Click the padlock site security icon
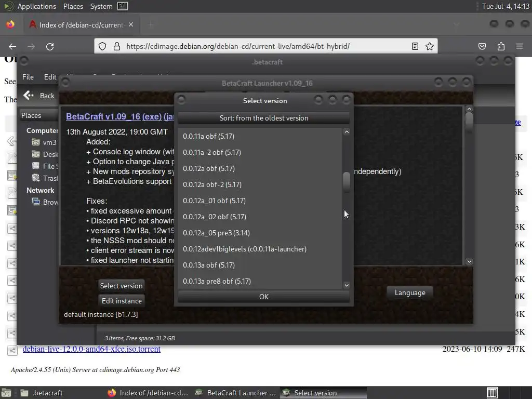 click(117, 46)
